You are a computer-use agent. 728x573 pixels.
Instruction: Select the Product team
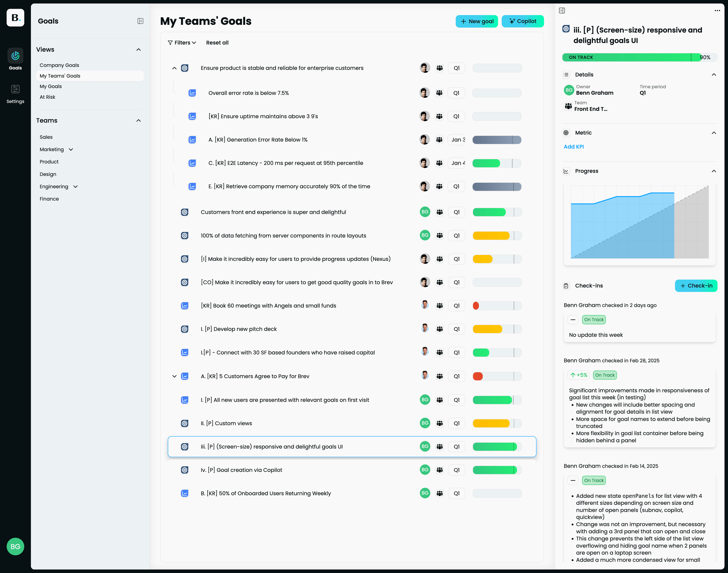click(49, 162)
